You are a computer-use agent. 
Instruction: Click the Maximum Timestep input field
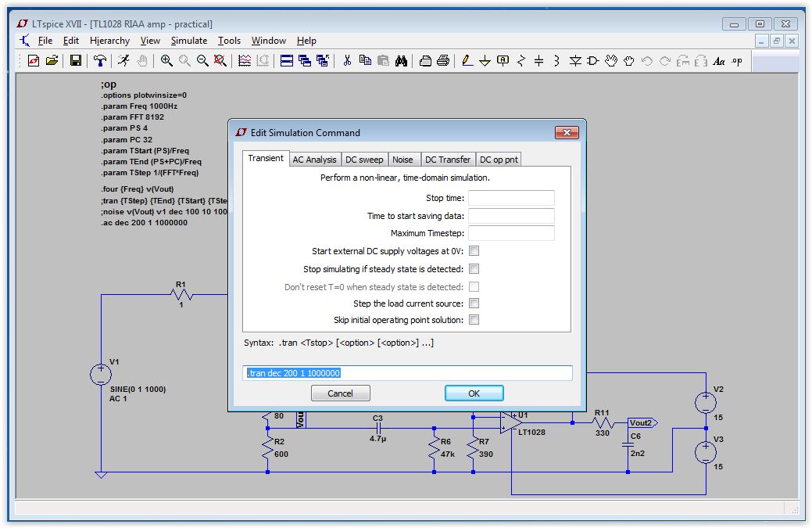[511, 233]
